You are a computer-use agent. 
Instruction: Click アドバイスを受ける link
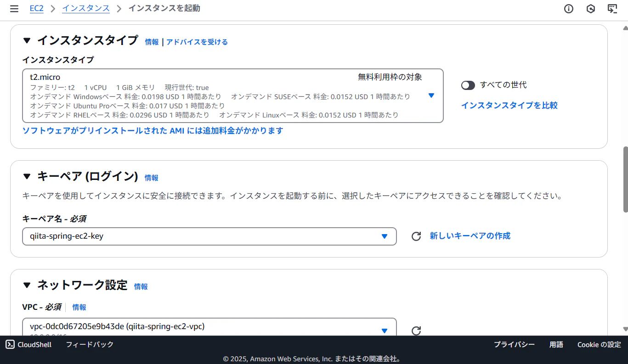coord(197,42)
